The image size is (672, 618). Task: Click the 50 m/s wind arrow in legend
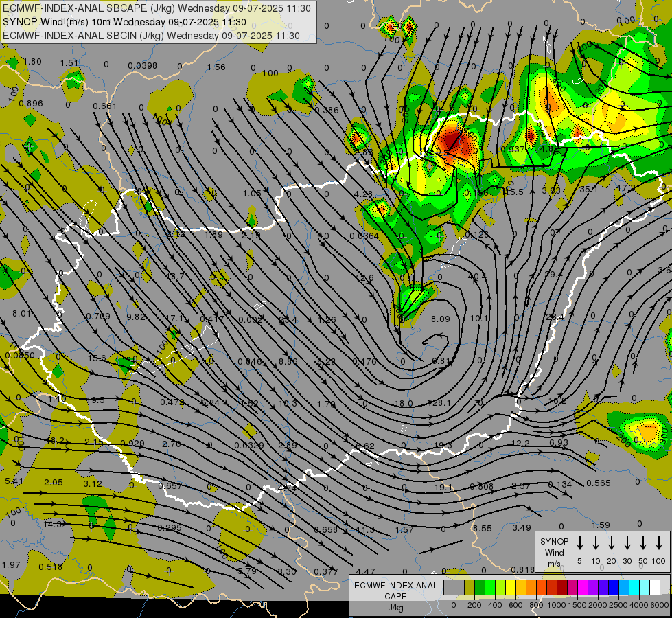643,543
